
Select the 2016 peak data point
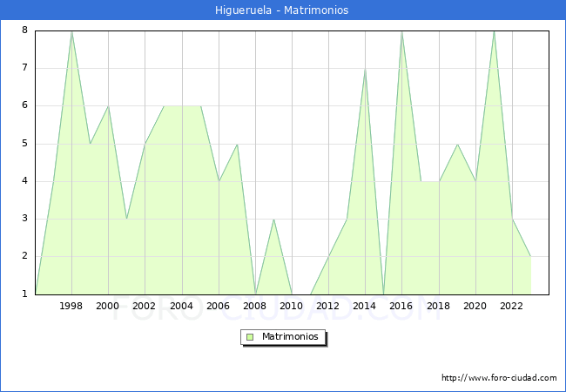click(401, 31)
